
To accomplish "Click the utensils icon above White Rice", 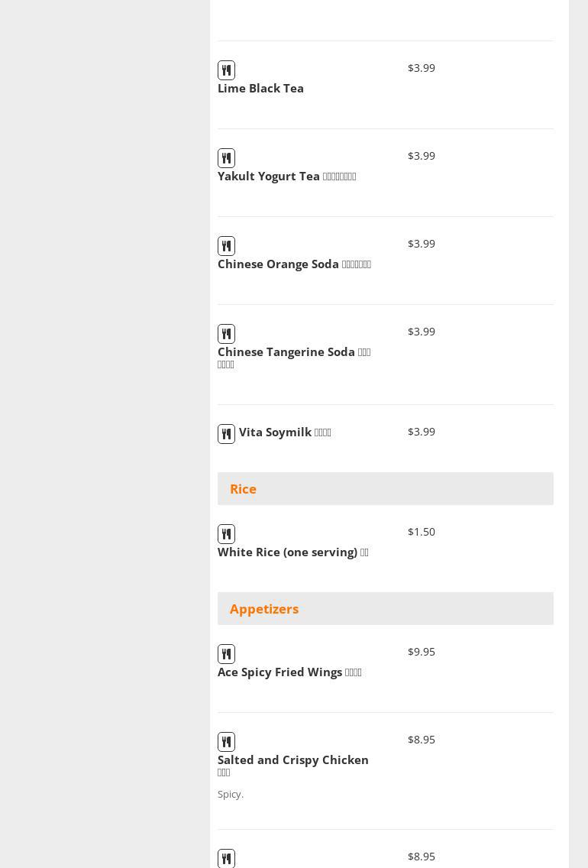I will click(226, 534).
